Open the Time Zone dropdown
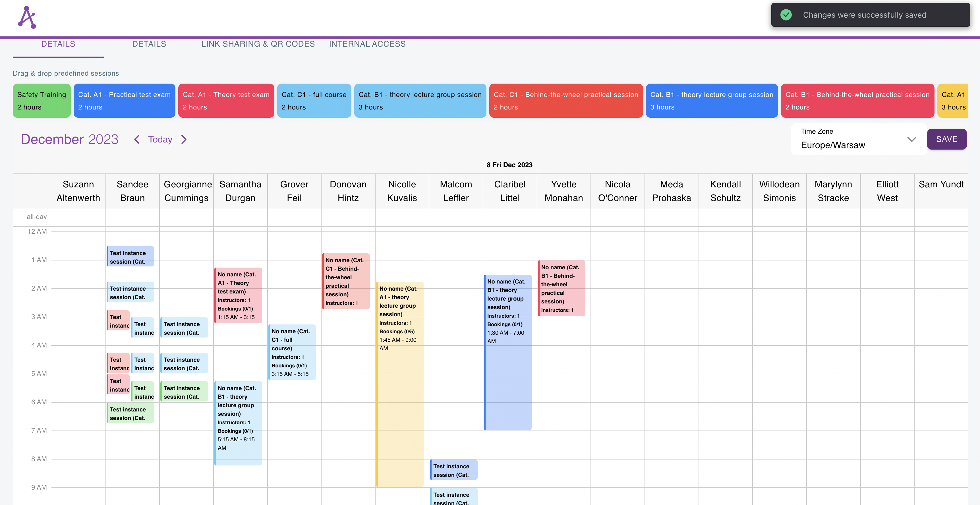This screenshot has height=505, width=980. click(911, 139)
